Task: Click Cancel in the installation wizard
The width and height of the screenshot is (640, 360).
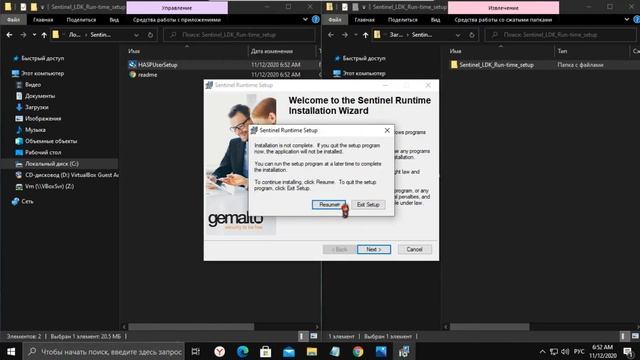Action: point(414,249)
